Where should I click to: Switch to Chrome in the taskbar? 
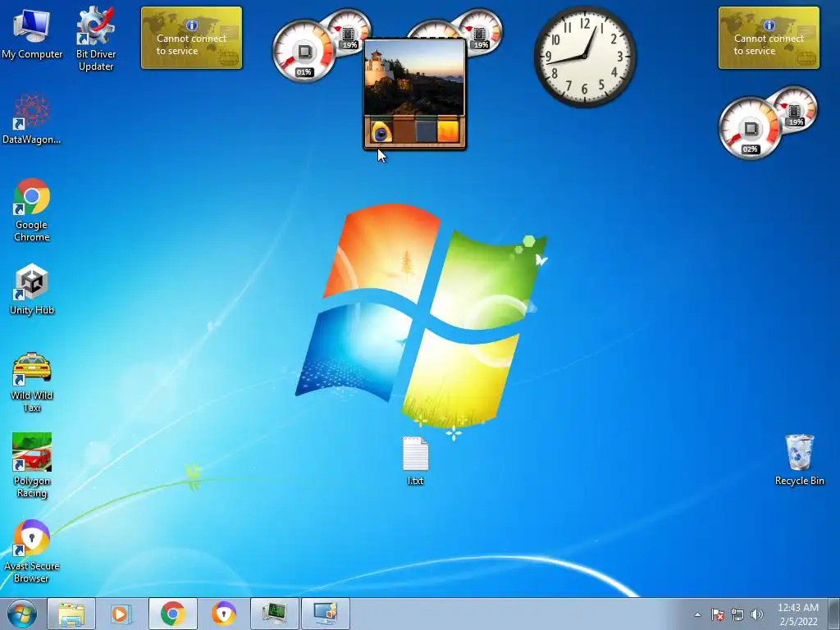(x=172, y=614)
